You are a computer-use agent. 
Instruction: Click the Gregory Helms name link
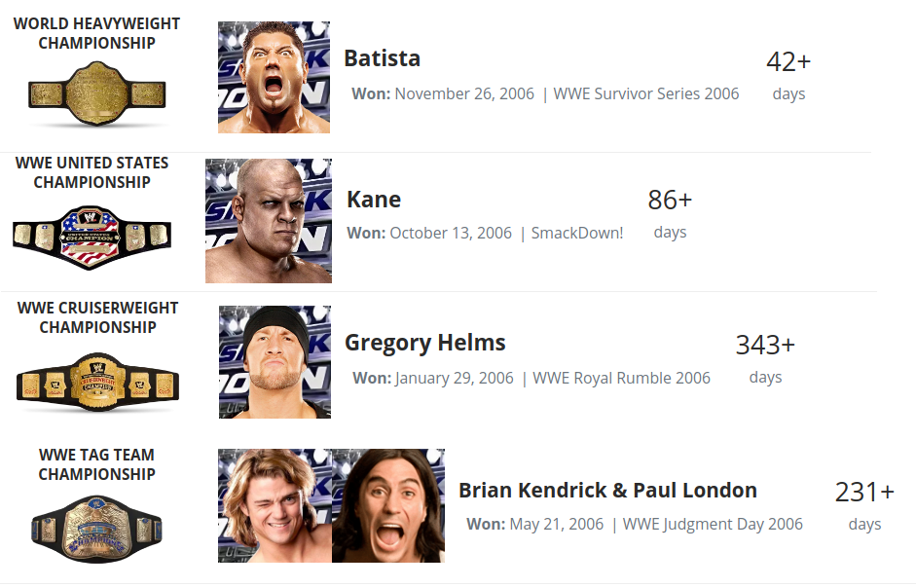click(425, 343)
